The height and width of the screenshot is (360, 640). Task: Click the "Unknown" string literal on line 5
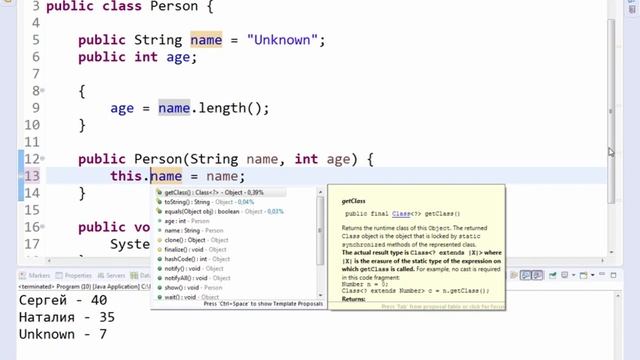tap(282, 40)
